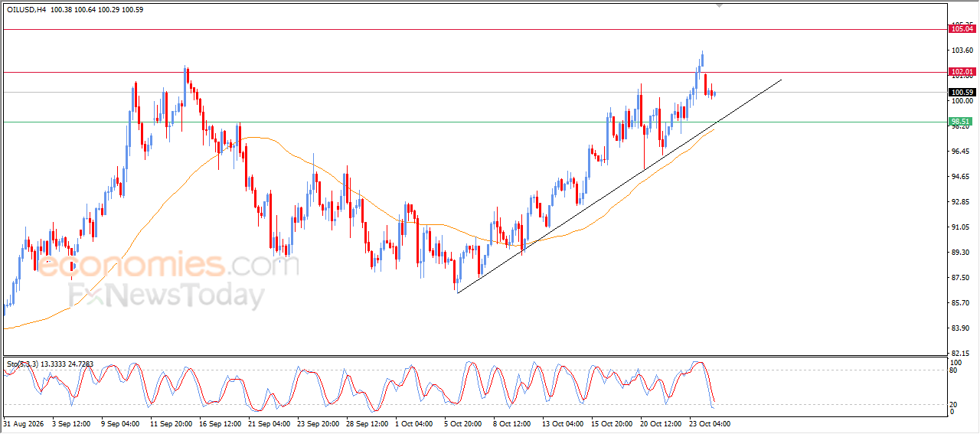The width and height of the screenshot is (980, 434).
Task: Click the chart shift triangle marker at top
Action: coord(719,5)
